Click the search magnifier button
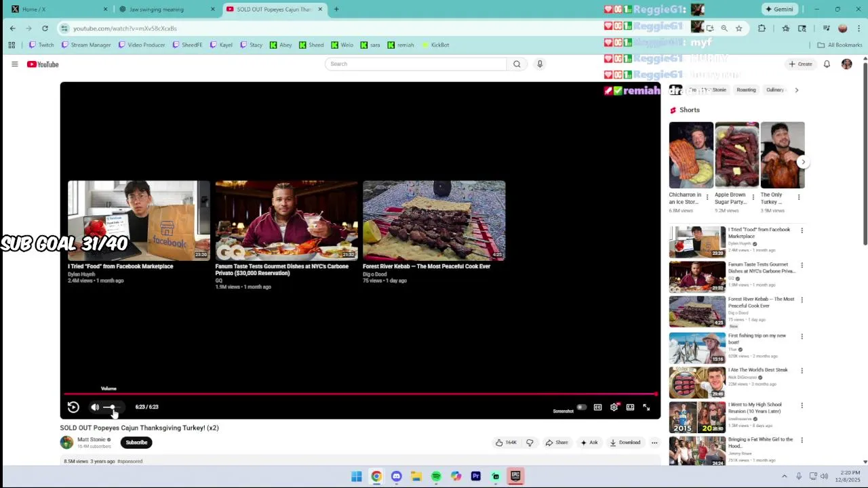Screen dimensions: 868x488 [x=517, y=64]
